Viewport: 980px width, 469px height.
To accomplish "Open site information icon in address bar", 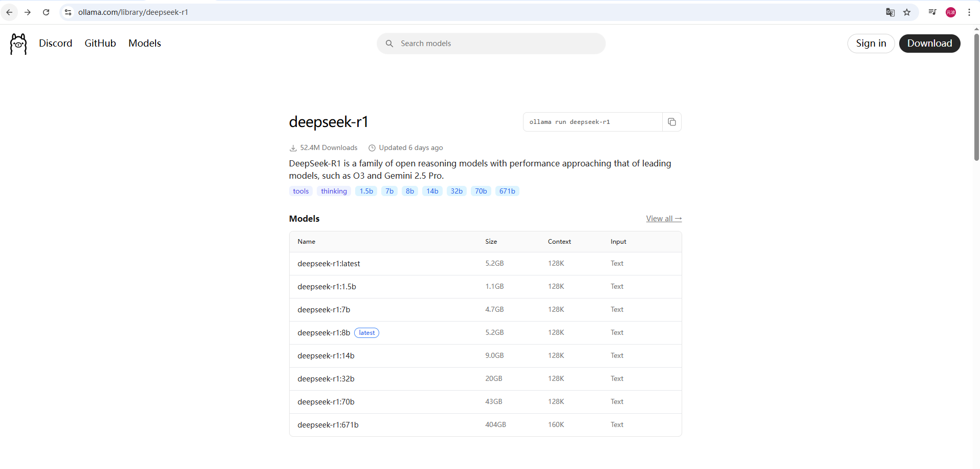I will (x=68, y=12).
